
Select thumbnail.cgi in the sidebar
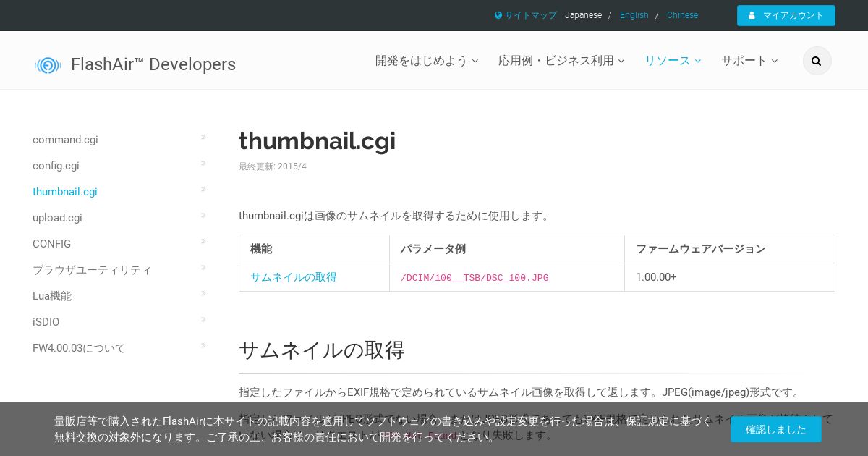click(x=65, y=192)
